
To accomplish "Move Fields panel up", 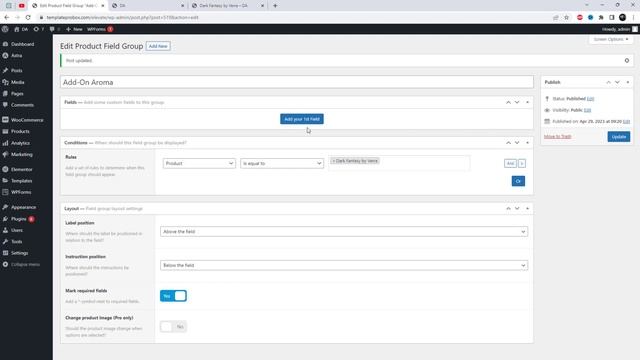I will (508, 102).
